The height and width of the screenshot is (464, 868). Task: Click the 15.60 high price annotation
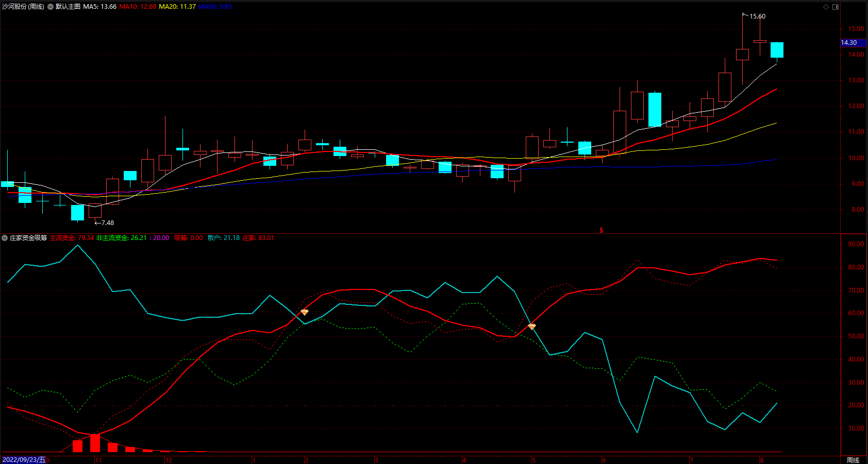[x=757, y=16]
